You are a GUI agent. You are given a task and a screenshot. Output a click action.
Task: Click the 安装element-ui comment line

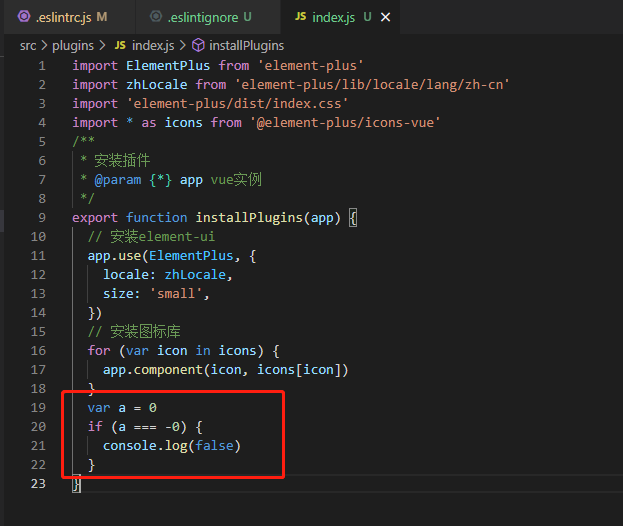pyautogui.click(x=151, y=237)
